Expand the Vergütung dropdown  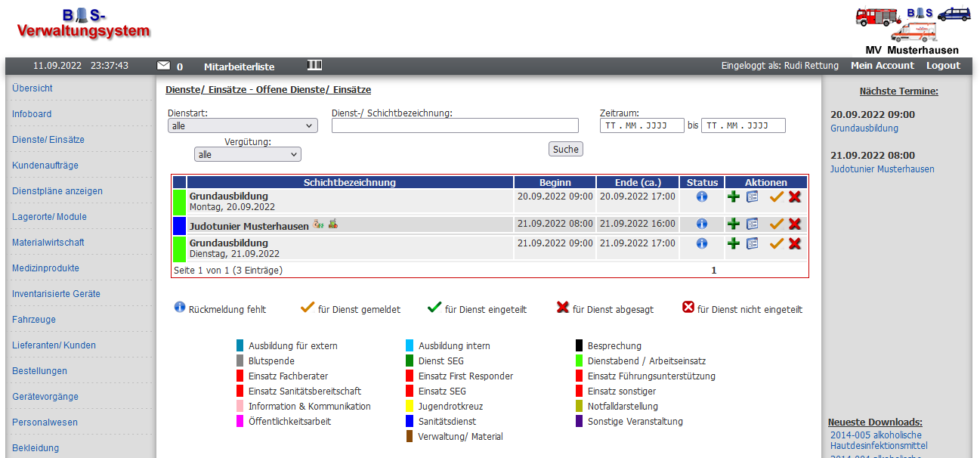pyautogui.click(x=248, y=154)
